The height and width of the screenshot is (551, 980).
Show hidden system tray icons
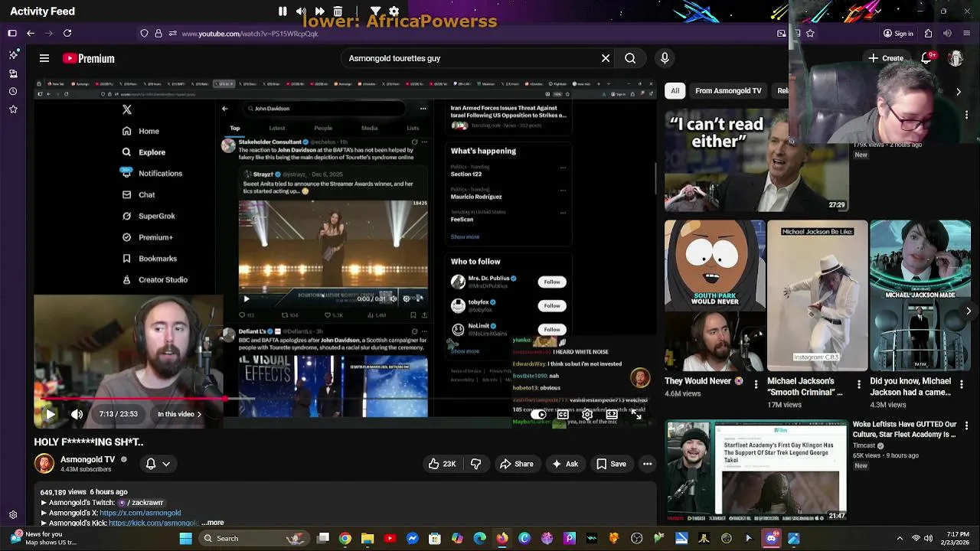pos(900,539)
